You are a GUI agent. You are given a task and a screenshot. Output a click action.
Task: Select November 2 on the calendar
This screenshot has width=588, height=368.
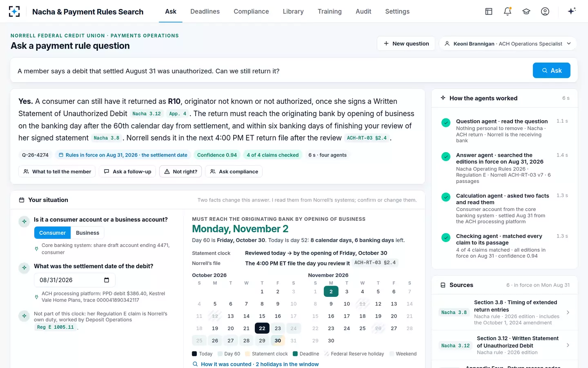click(331, 292)
